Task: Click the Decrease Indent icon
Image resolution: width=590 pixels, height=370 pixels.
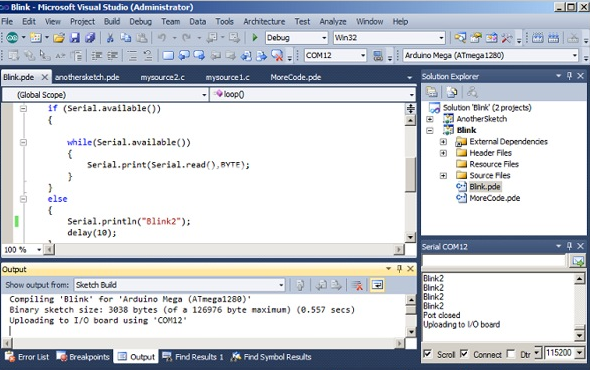Action: [x=97, y=56]
